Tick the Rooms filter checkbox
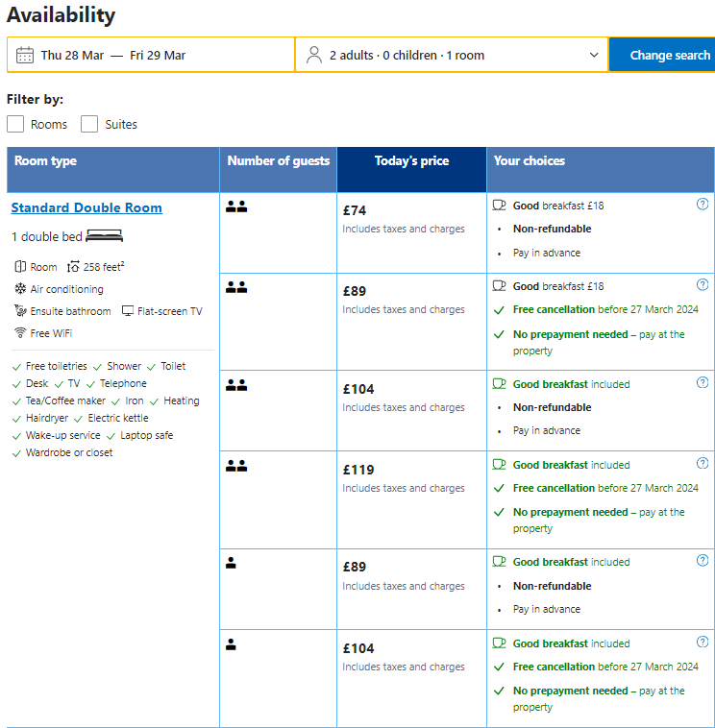 pyautogui.click(x=15, y=124)
